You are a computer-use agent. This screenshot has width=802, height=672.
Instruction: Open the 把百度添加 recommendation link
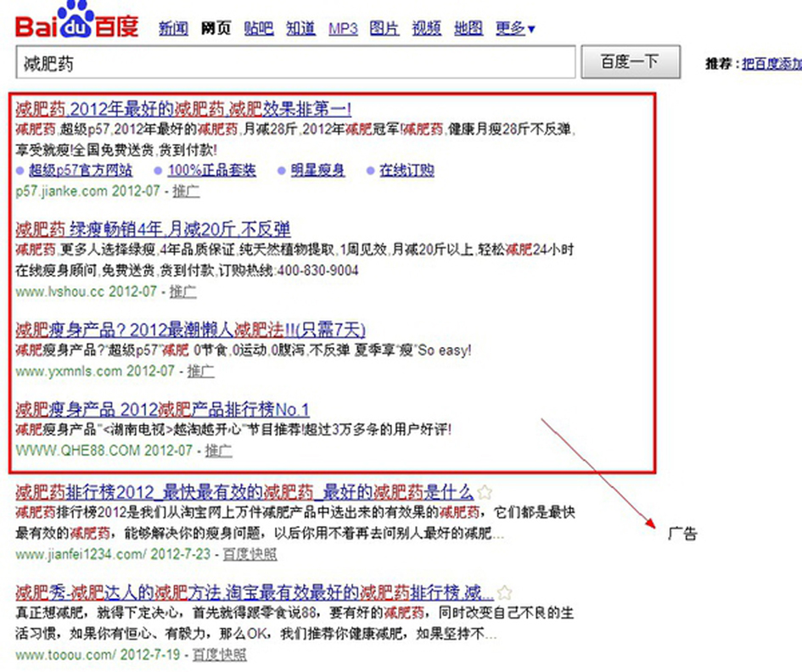(771, 64)
